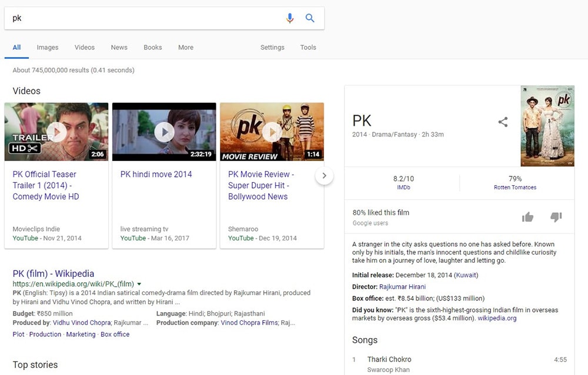This screenshot has width=588, height=375.
Task: Click the 80% liked this film text
Action: point(380,212)
